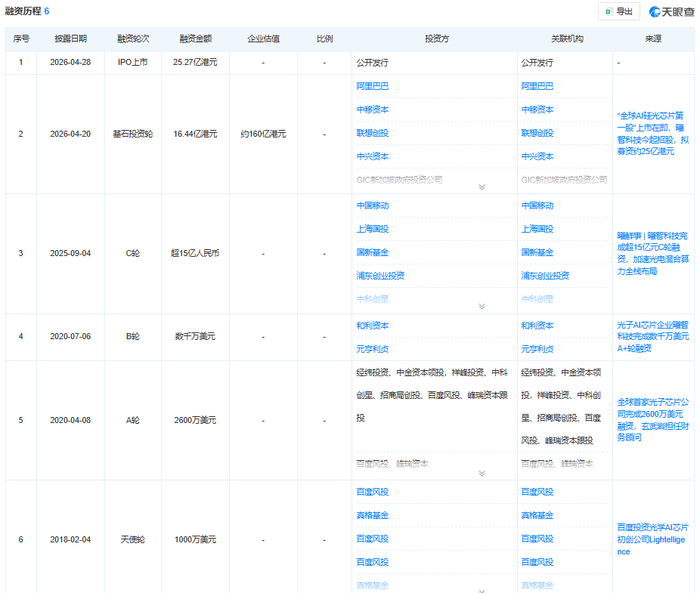
Task: Click the 来源 column header
Action: pyautogui.click(x=652, y=39)
